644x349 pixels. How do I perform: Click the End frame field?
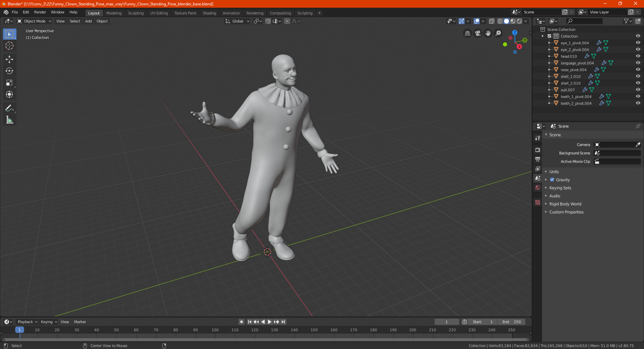(511, 322)
